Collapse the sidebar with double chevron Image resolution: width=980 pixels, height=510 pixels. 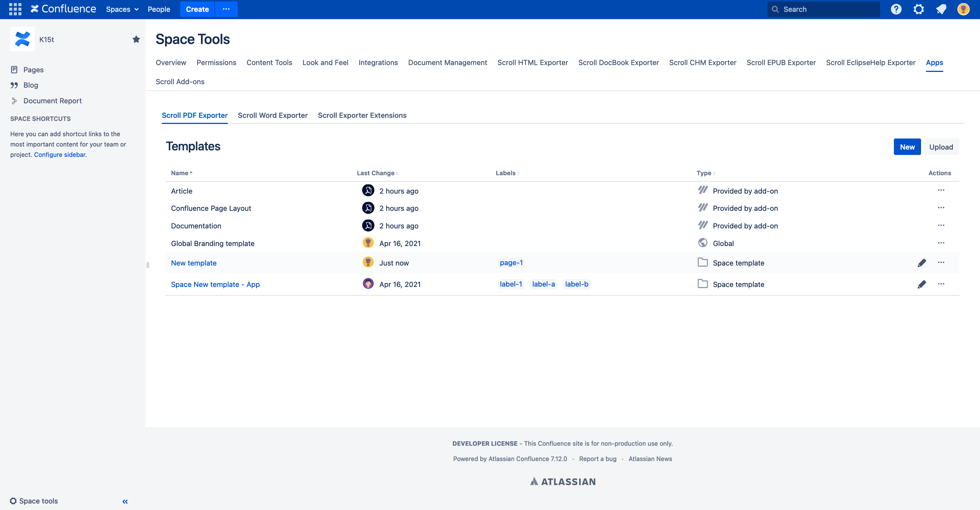[125, 501]
